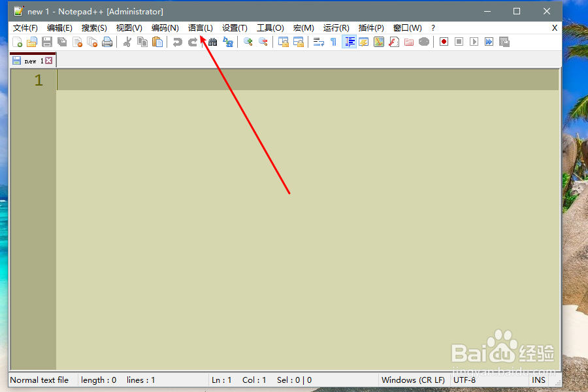The width and height of the screenshot is (588, 392).
Task: Open Find with the binoculars icon
Action: click(x=212, y=42)
